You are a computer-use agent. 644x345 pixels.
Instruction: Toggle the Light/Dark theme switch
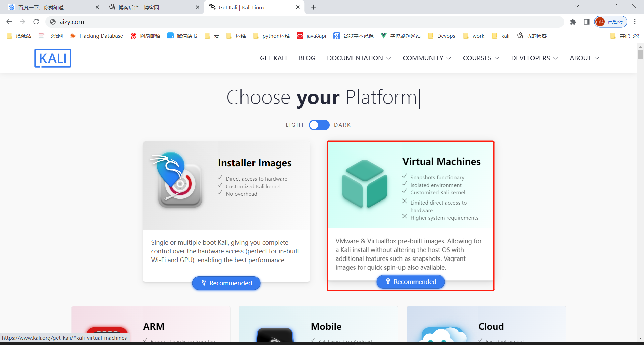coord(319,125)
